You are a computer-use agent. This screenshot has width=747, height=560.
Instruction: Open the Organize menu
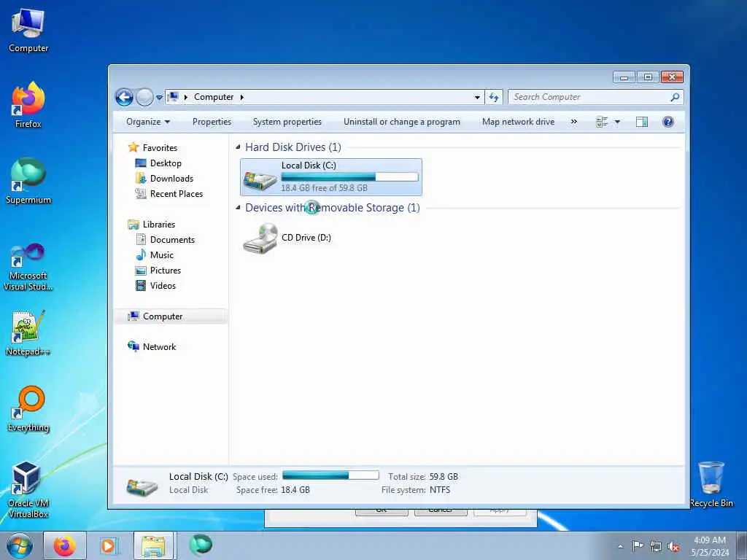click(x=147, y=122)
